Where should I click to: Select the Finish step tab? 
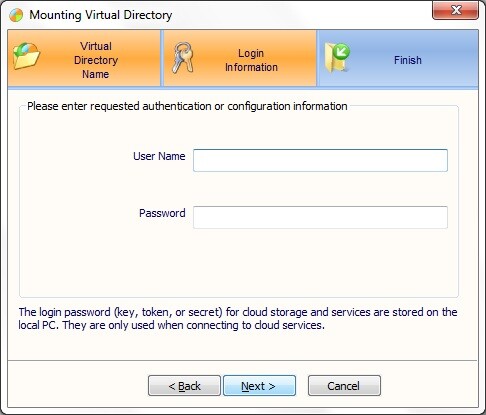[x=398, y=58]
